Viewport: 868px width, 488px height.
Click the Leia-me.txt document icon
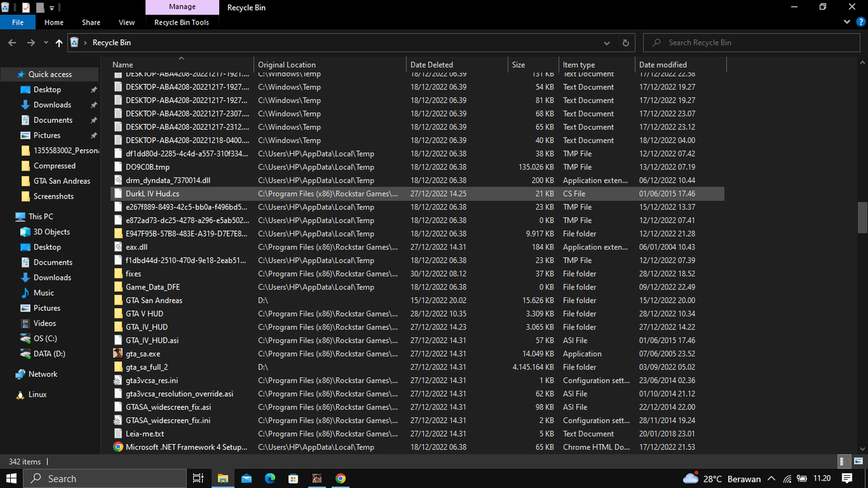[x=118, y=434]
